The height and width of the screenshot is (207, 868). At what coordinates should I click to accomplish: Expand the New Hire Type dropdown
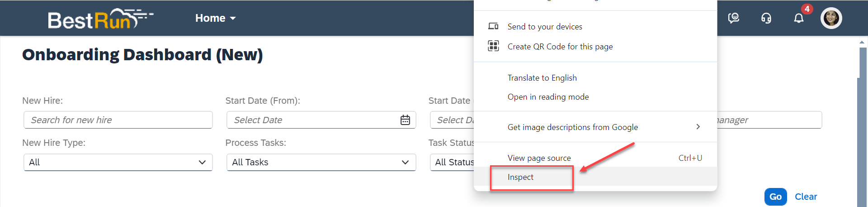(118, 162)
